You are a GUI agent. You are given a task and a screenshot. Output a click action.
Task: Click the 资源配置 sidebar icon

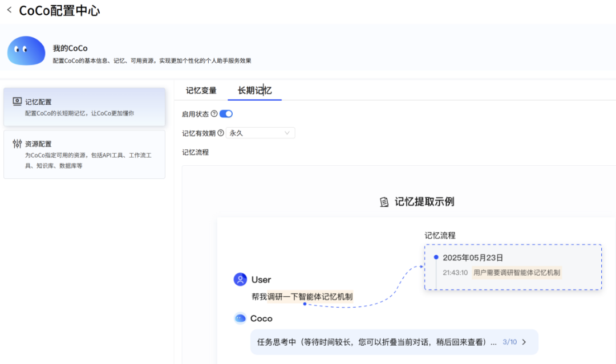[18, 144]
